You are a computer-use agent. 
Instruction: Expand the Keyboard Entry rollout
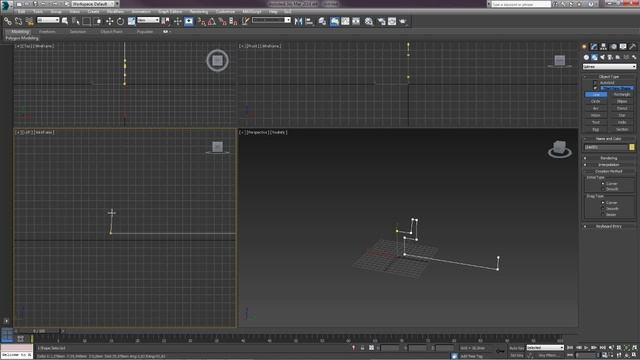(x=609, y=226)
